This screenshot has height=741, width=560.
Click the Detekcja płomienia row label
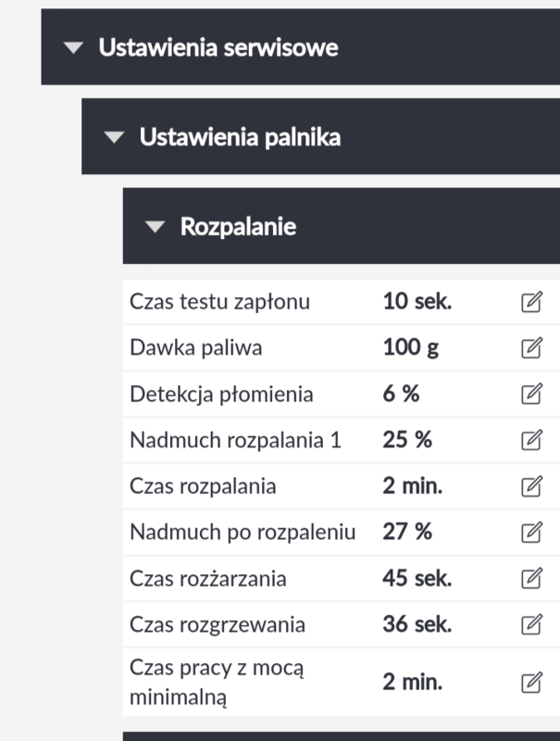click(221, 395)
